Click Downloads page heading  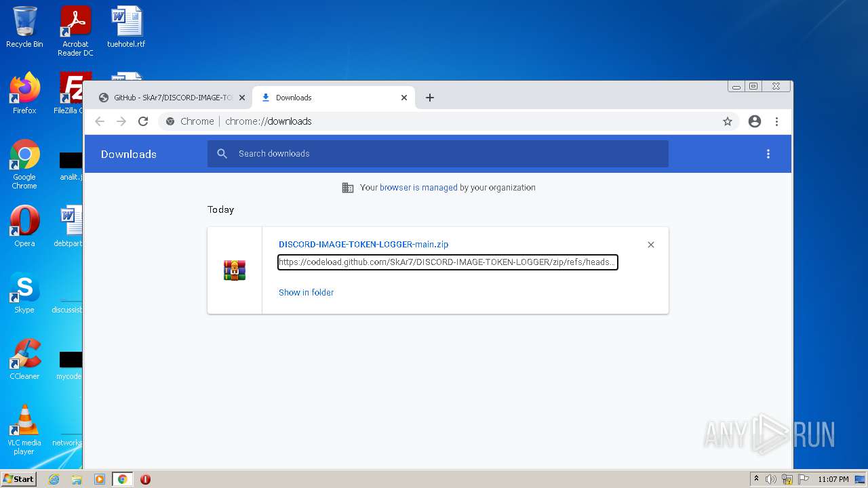(x=129, y=154)
